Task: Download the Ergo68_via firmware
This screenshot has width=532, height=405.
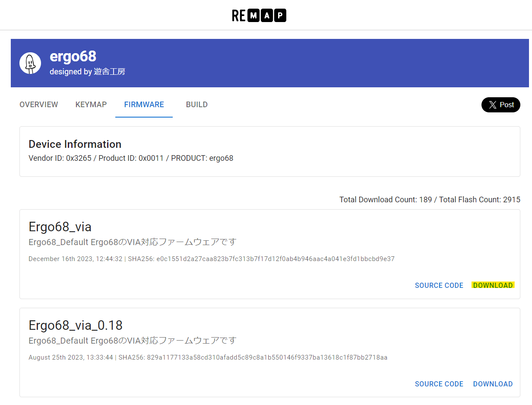Action: coord(493,285)
